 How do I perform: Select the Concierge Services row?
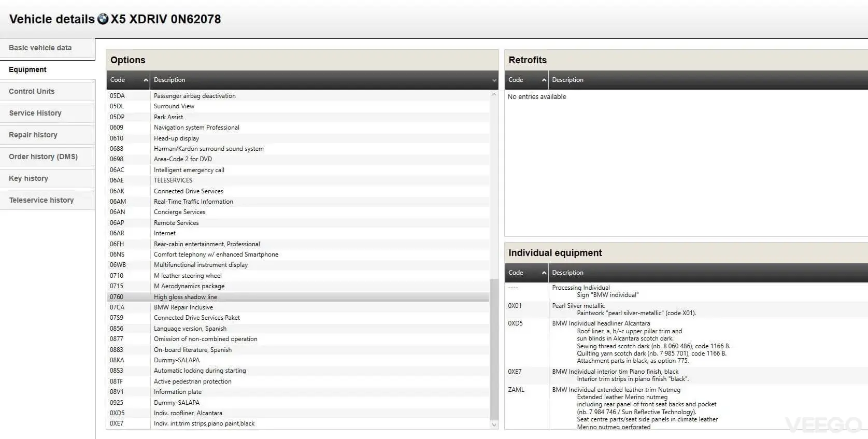pyautogui.click(x=298, y=212)
